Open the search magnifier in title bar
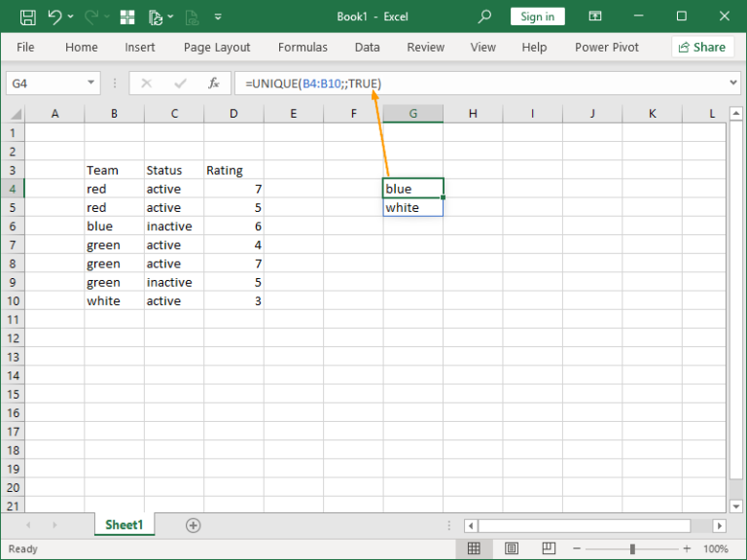 click(485, 17)
